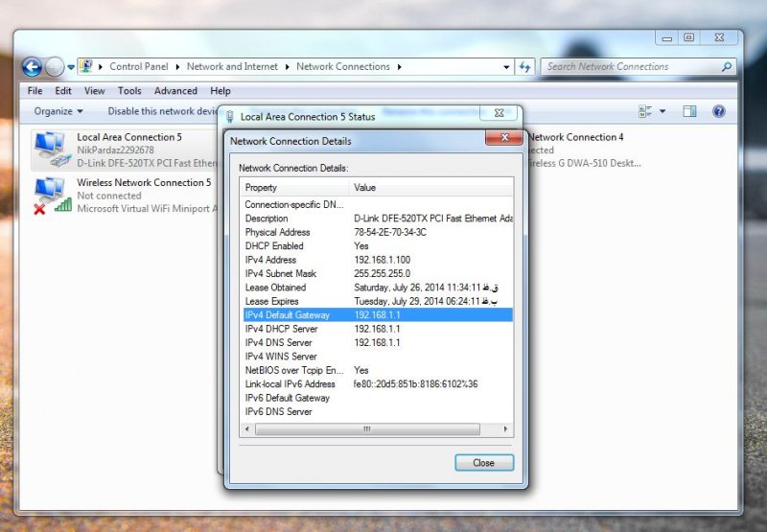Open the View menu
Viewport: 767px width, 532px height.
tap(94, 91)
